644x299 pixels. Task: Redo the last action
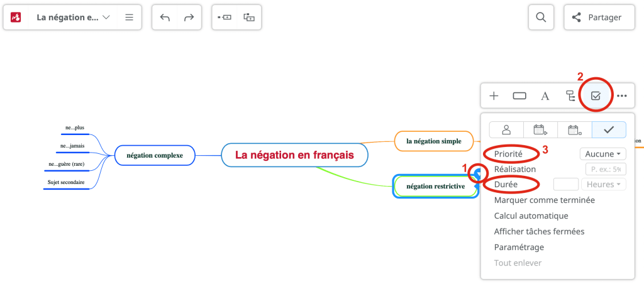(x=189, y=17)
